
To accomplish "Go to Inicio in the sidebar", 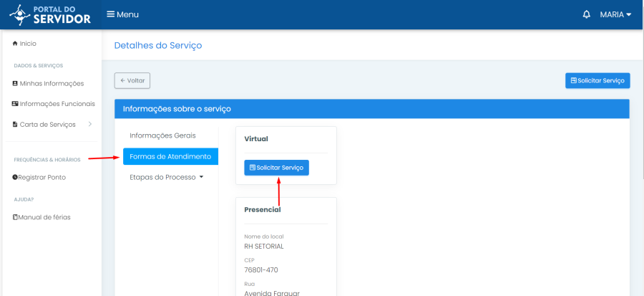I will [24, 43].
